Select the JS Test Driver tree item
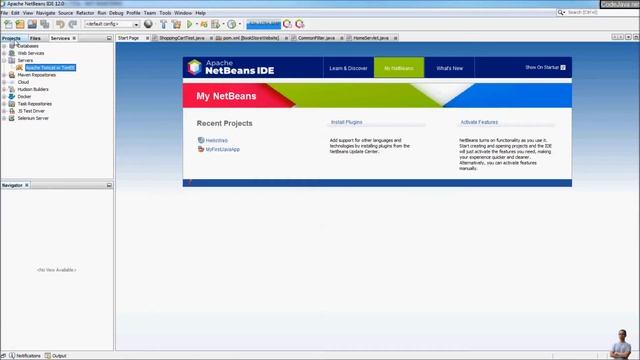The image size is (640, 360). (x=31, y=111)
